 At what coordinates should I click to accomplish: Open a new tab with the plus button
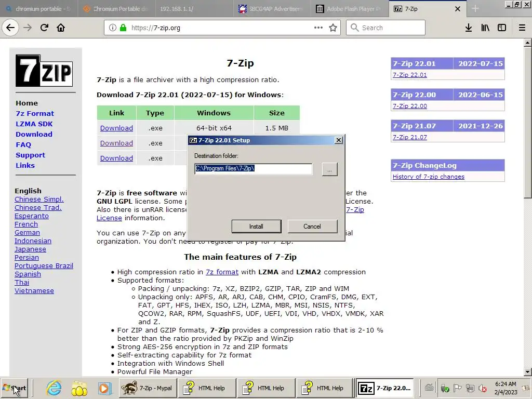pyautogui.click(x=475, y=9)
